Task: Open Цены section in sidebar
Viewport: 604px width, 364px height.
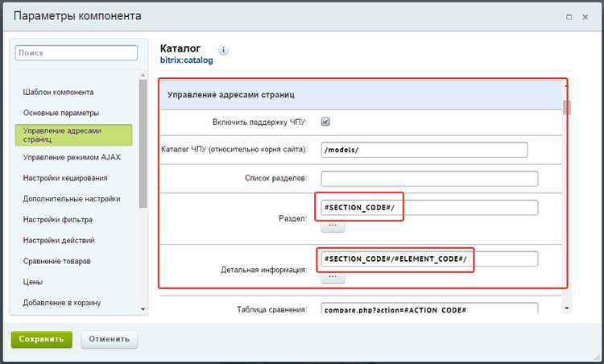Action: tap(33, 282)
